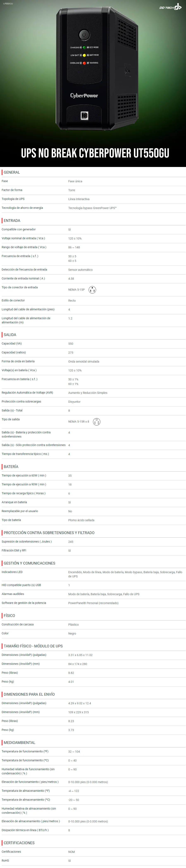The image size is (186, 868).
Task: Click the NEMA 5-15P plug icon
Action: pos(92,289)
